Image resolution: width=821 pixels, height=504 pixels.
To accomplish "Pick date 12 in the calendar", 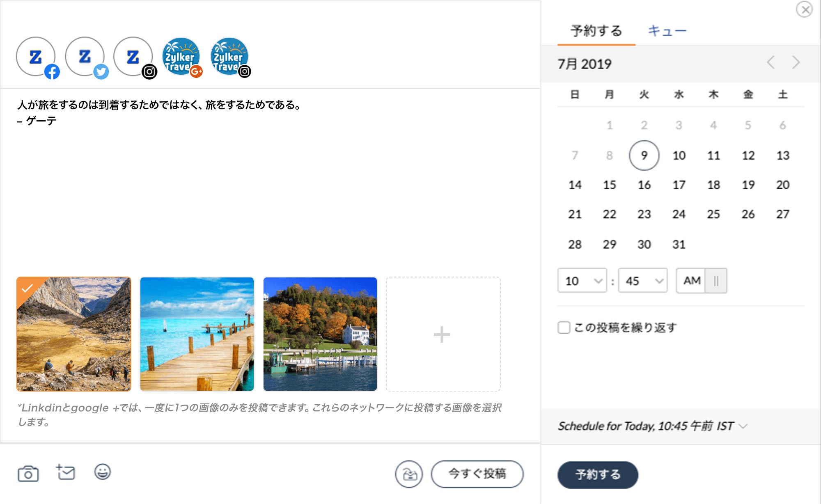I will [748, 156].
